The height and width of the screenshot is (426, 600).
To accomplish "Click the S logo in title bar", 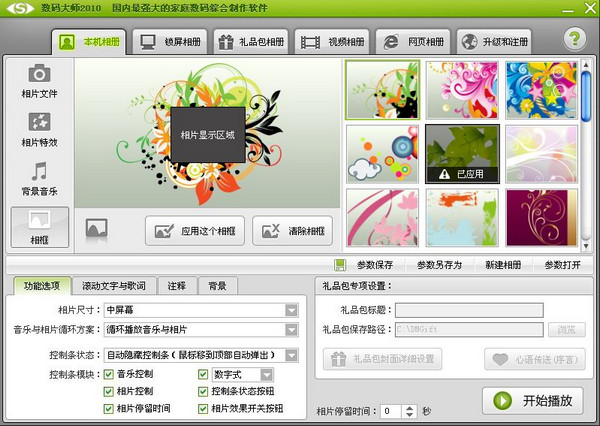I will [x=17, y=11].
